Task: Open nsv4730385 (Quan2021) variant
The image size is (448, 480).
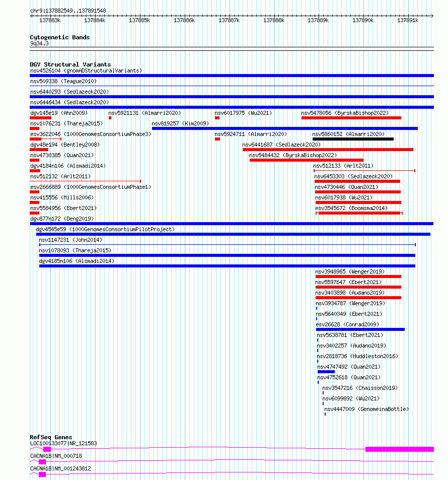Action: (62, 155)
